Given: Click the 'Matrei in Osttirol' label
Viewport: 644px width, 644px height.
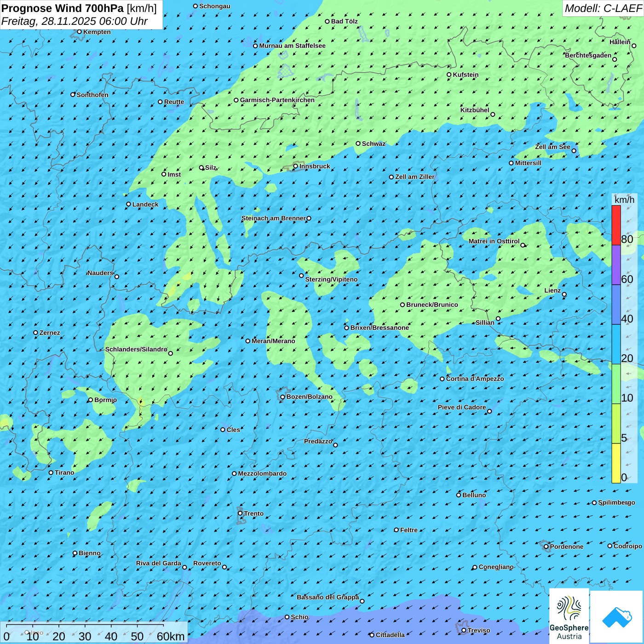Looking at the screenshot, I should point(494,241).
